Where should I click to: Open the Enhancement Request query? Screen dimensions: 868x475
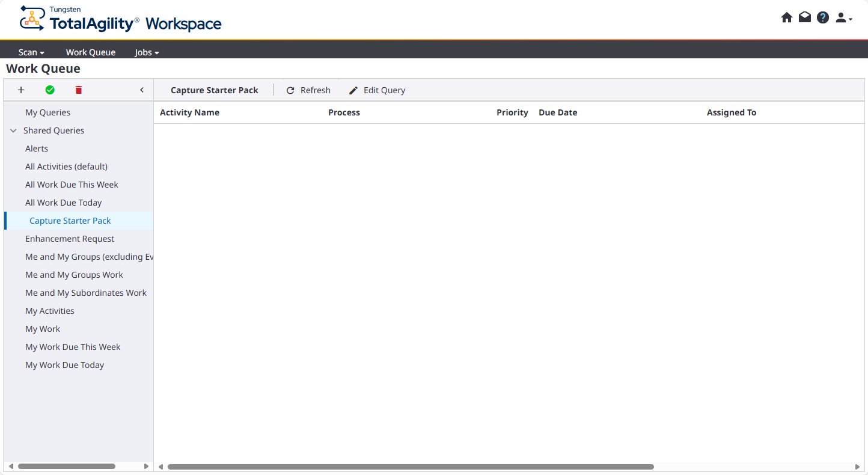70,239
